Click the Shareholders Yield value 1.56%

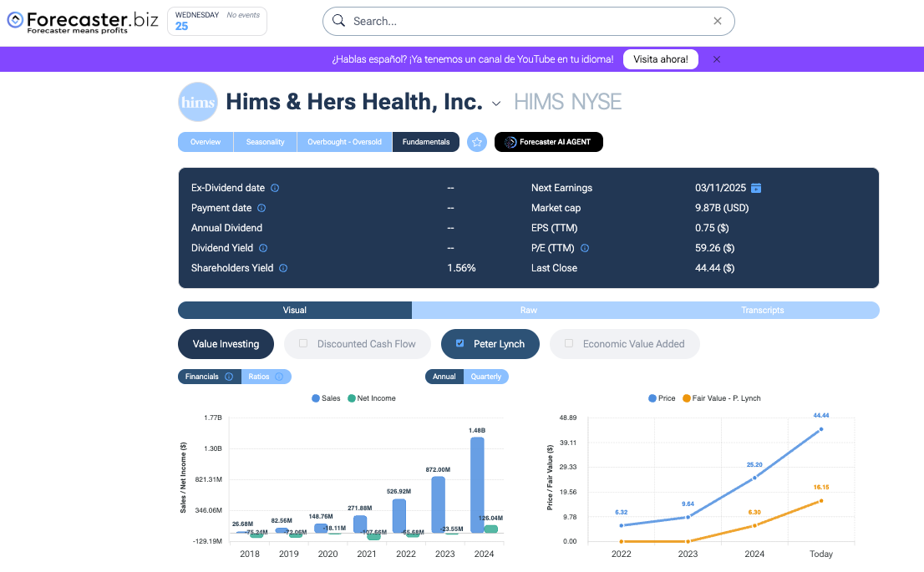pos(461,268)
